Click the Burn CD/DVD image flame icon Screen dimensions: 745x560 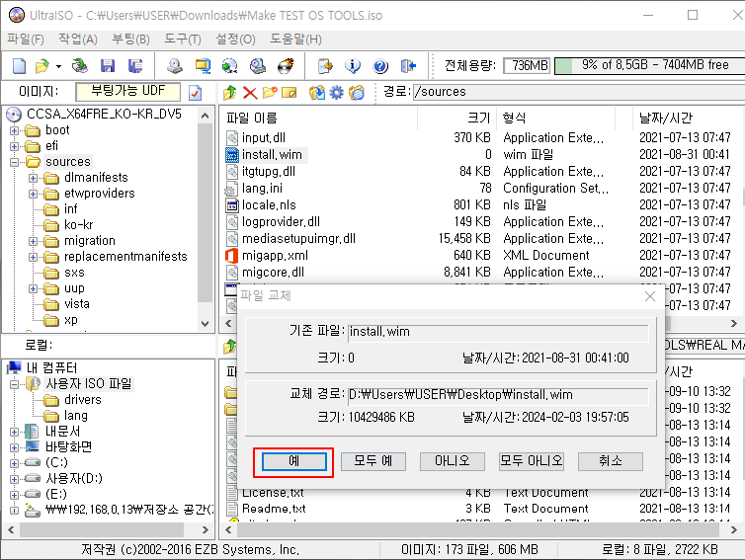(286, 66)
